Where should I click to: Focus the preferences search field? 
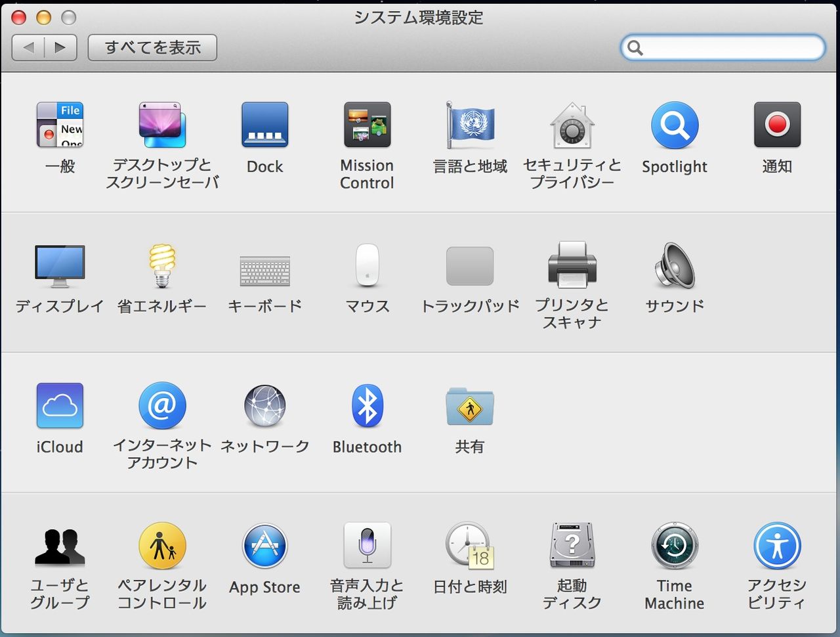point(723,47)
